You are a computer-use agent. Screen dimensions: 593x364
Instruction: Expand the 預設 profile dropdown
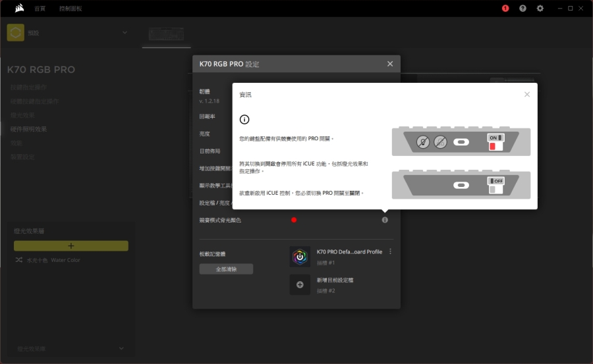coord(125,32)
